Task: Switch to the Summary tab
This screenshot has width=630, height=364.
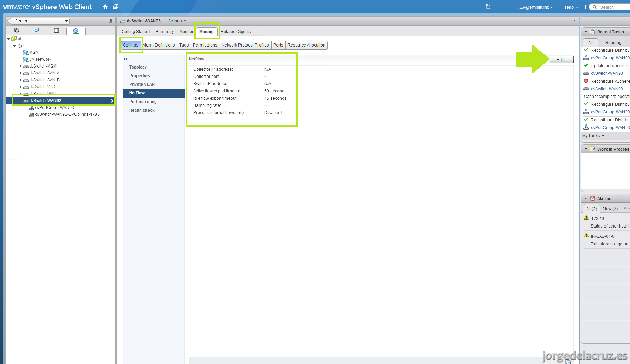Action: 164,32
